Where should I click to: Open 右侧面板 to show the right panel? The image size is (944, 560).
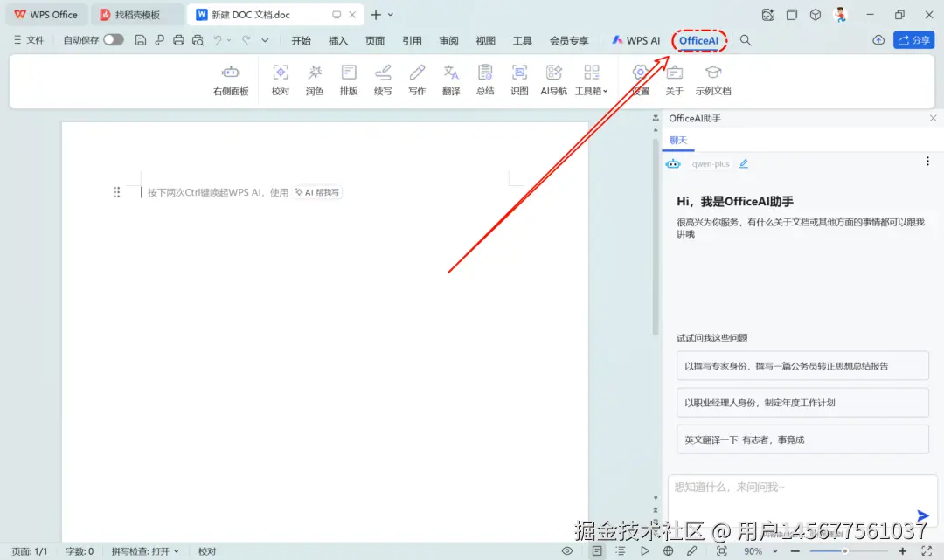pyautogui.click(x=230, y=80)
